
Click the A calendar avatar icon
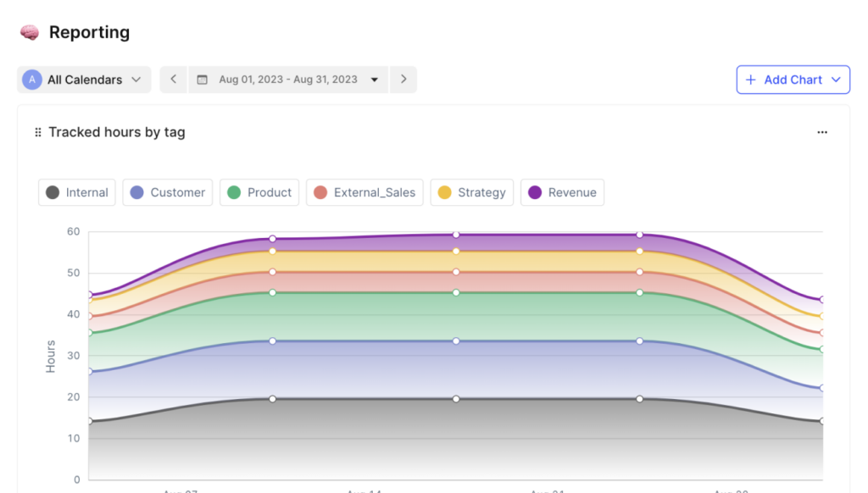pos(31,79)
